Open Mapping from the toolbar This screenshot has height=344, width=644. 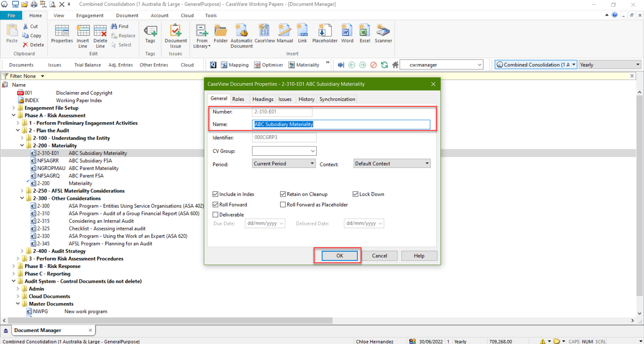(x=235, y=65)
